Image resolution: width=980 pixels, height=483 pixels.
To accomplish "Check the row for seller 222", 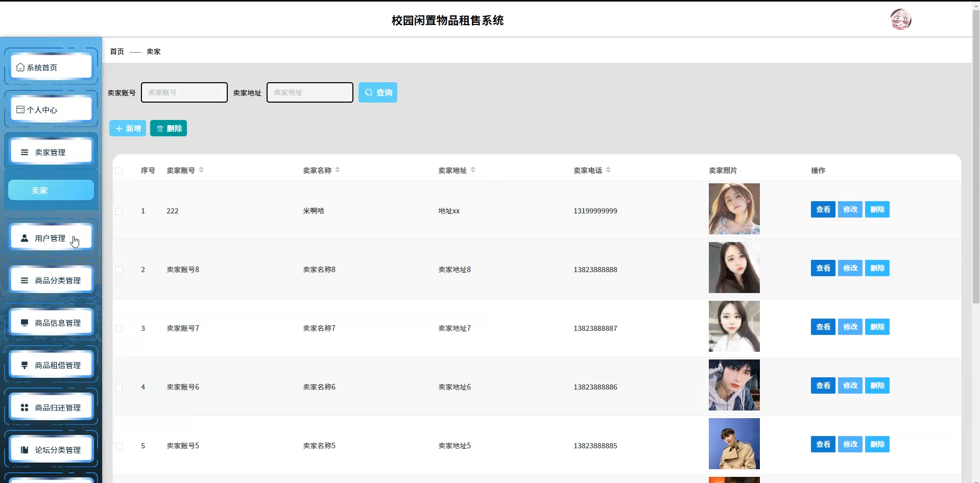I will 119,211.
